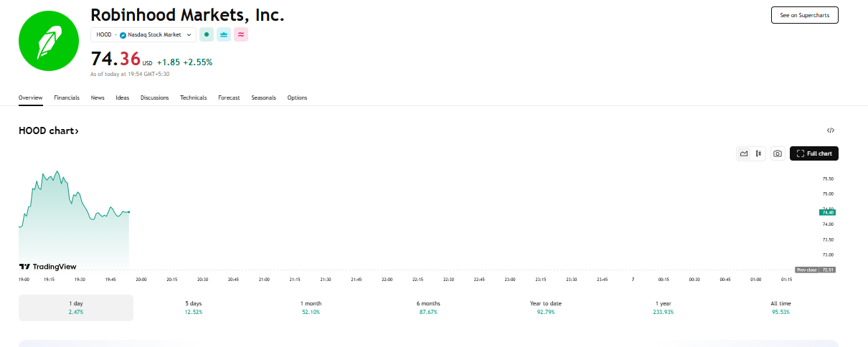Select the 5 days range
Image resolution: width=868 pixels, height=347 pixels.
(194, 308)
